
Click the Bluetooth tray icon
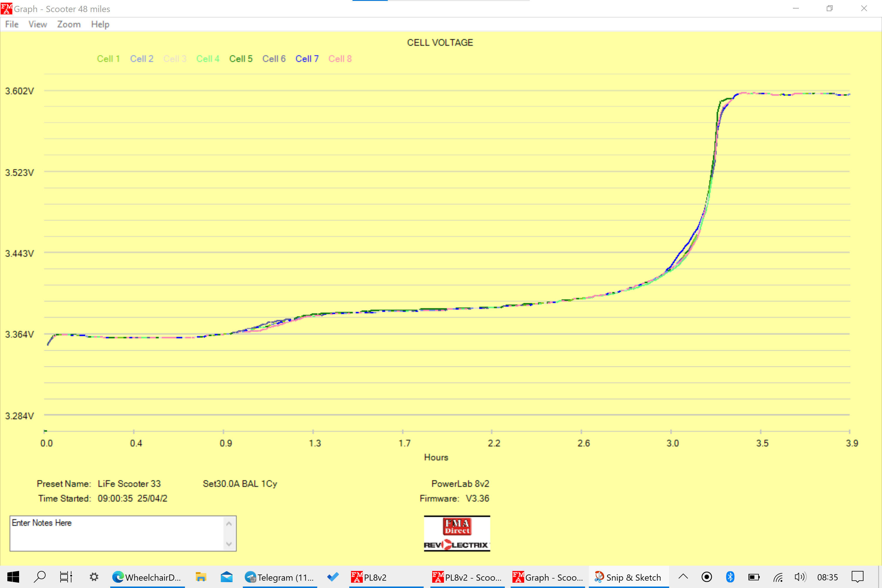(730, 577)
